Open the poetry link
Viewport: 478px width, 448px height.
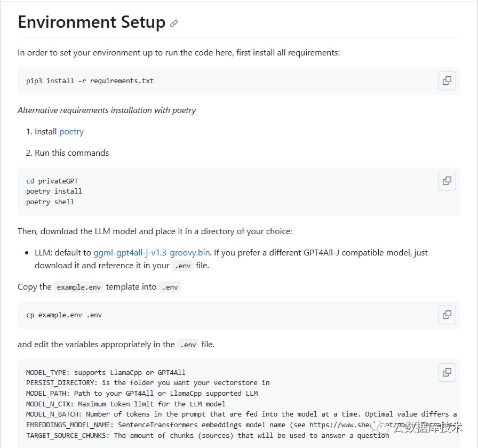pos(71,132)
